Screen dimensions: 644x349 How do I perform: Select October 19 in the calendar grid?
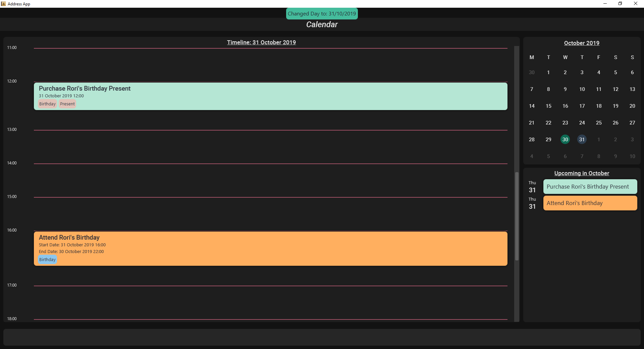click(615, 106)
